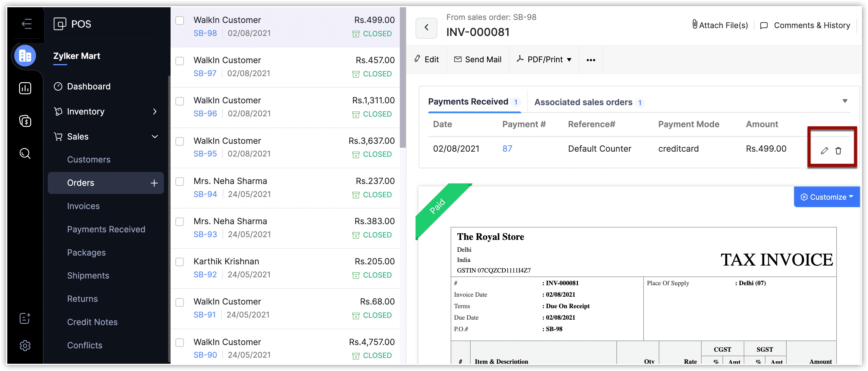The image size is (868, 371).
Task: Click the search magnifier icon in the left rail
Action: point(25,153)
